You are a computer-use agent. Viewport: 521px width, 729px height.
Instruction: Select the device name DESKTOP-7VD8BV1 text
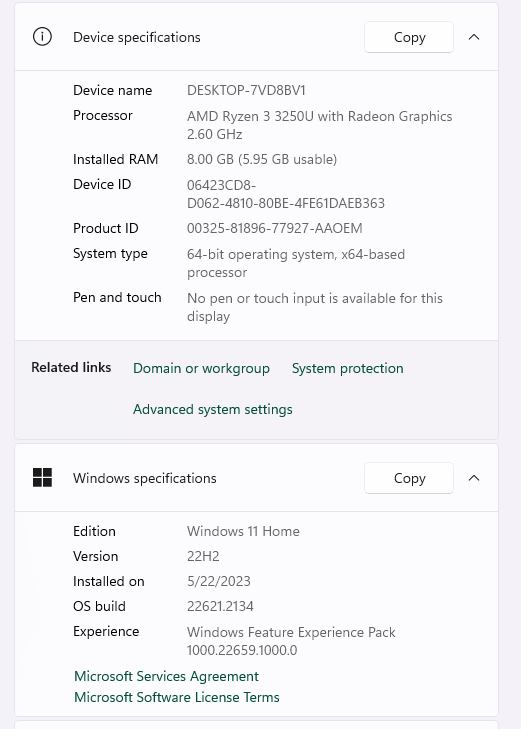click(x=246, y=90)
